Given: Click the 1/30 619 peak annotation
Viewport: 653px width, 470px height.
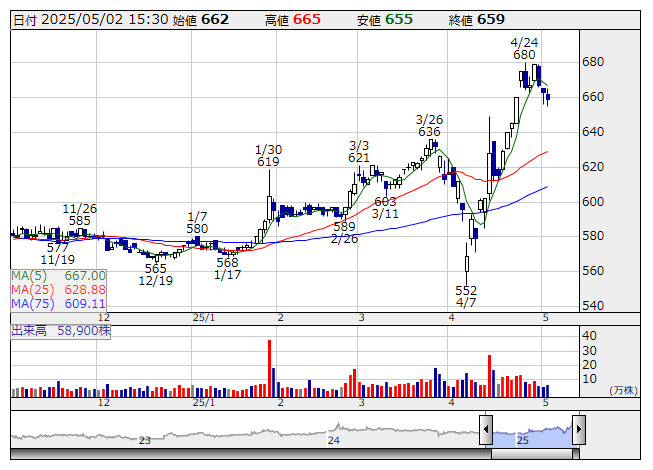Looking at the screenshot, I should click(269, 156).
